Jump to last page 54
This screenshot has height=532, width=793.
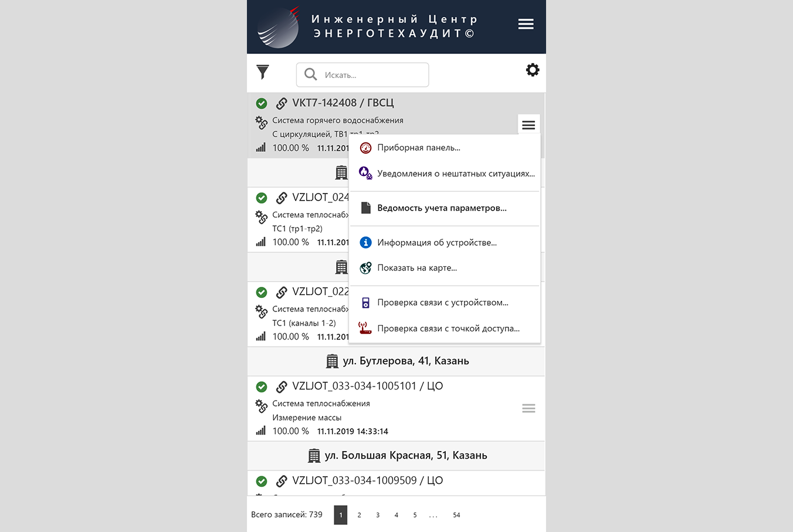click(x=456, y=515)
